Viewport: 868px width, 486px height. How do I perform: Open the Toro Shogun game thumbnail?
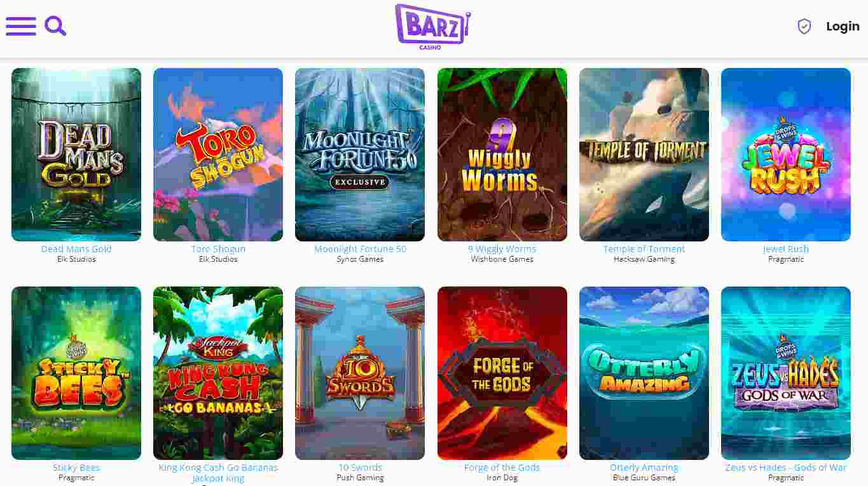tap(218, 154)
